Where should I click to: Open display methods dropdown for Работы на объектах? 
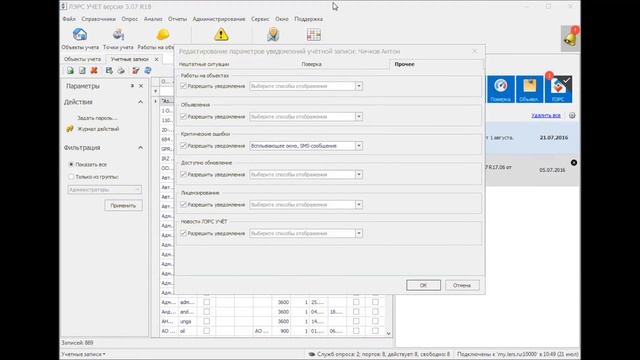(358, 86)
